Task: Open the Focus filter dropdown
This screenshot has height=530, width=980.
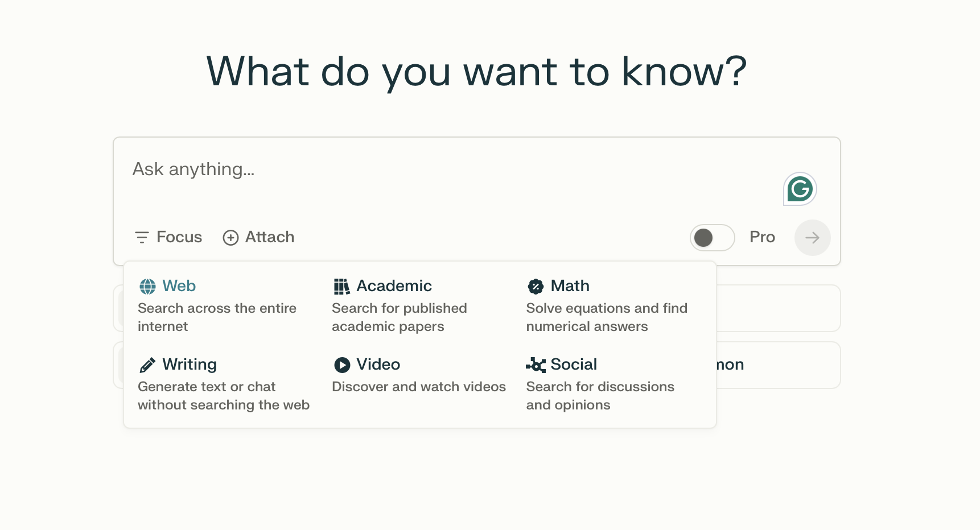Action: click(168, 237)
